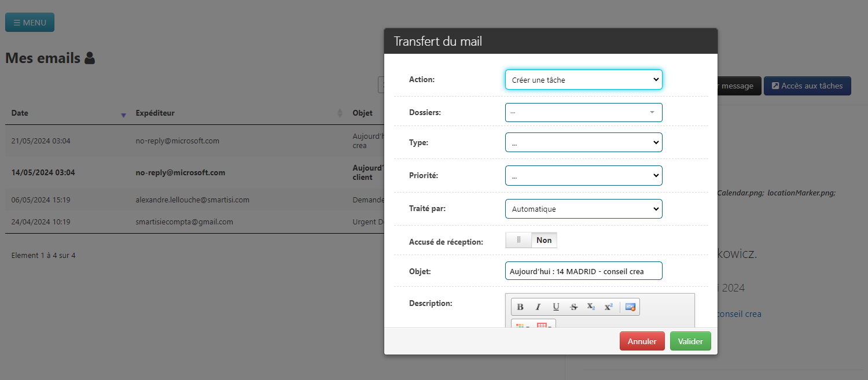Click the subscript icon

click(x=591, y=307)
